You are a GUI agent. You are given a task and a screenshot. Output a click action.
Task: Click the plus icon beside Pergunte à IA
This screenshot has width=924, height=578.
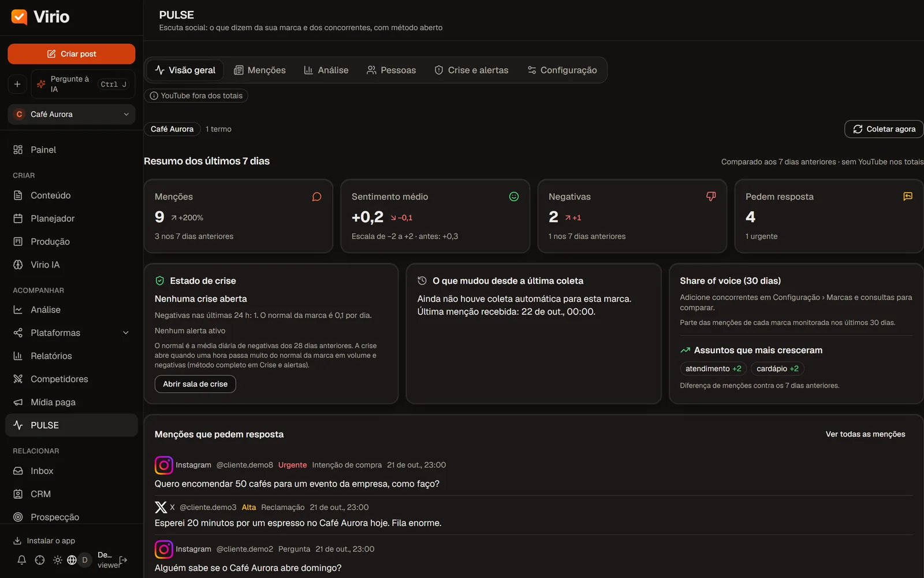pos(17,84)
